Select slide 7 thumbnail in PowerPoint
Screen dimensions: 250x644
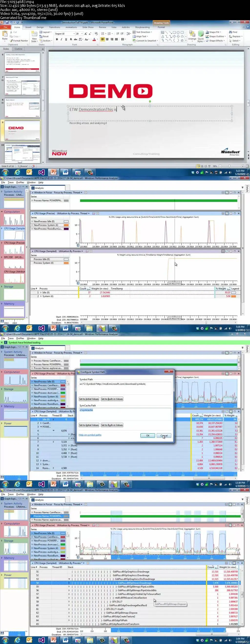point(22,85)
